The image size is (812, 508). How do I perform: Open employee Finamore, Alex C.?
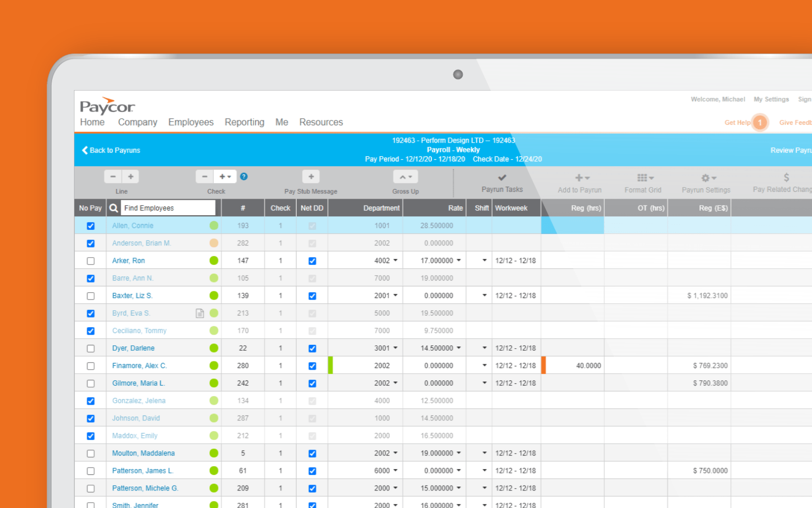tap(139, 366)
